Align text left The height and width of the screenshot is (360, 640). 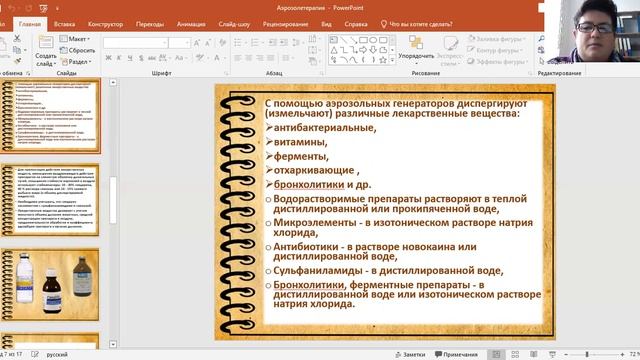[x=237, y=58]
